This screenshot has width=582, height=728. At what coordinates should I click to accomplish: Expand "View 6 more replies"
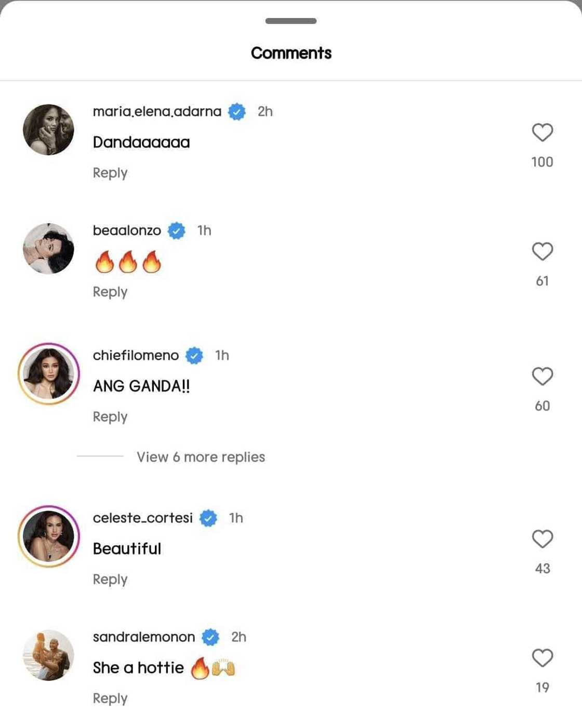pyautogui.click(x=201, y=457)
